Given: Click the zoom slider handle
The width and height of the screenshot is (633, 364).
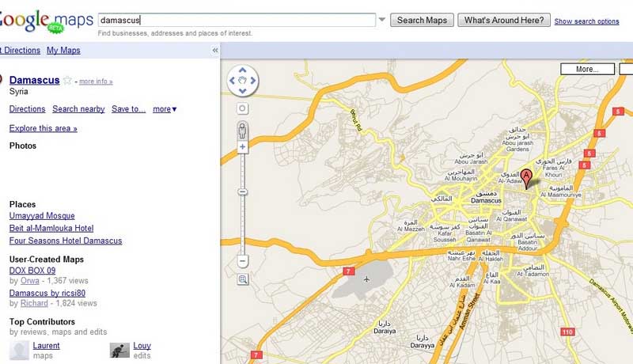Looking at the screenshot, I should pyautogui.click(x=243, y=191).
